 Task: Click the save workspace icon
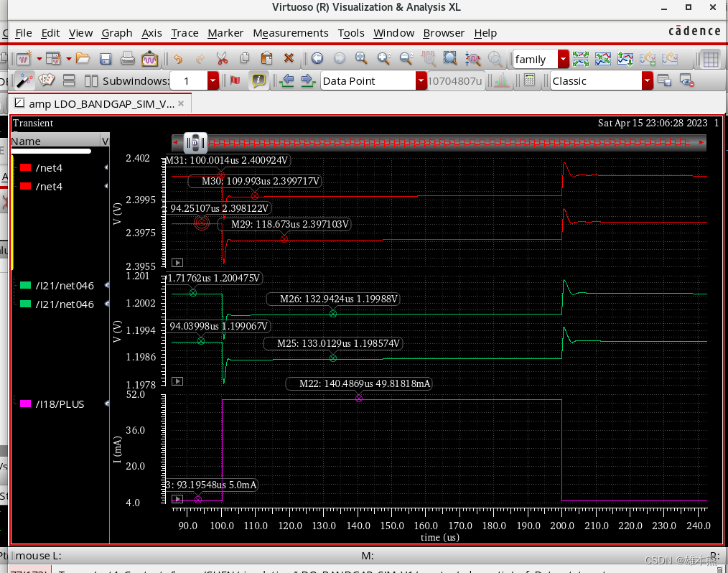(664, 81)
